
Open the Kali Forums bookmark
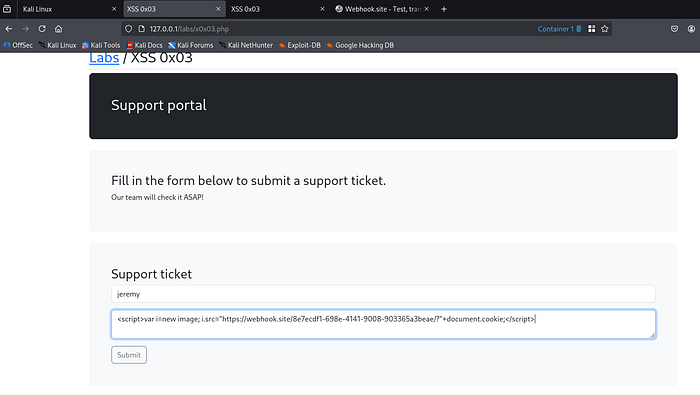pos(191,45)
